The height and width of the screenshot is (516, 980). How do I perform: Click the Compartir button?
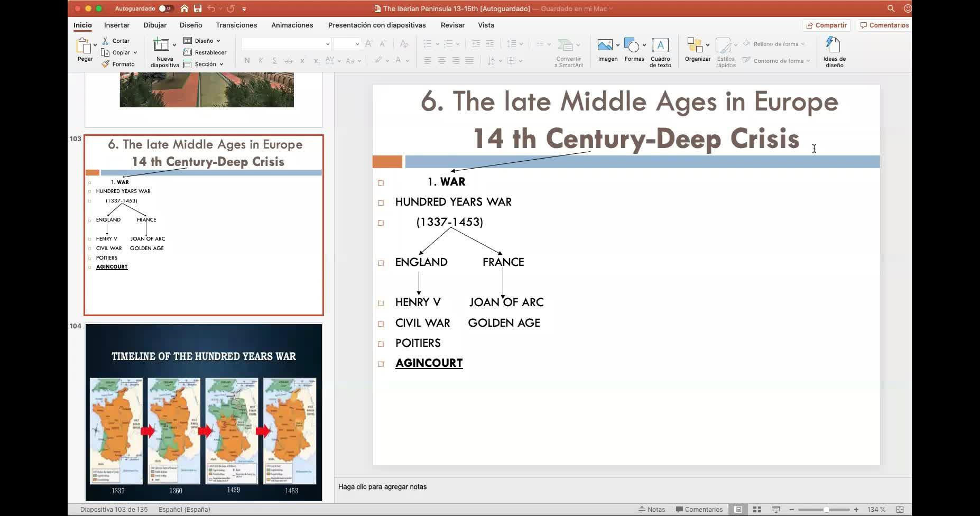click(826, 25)
